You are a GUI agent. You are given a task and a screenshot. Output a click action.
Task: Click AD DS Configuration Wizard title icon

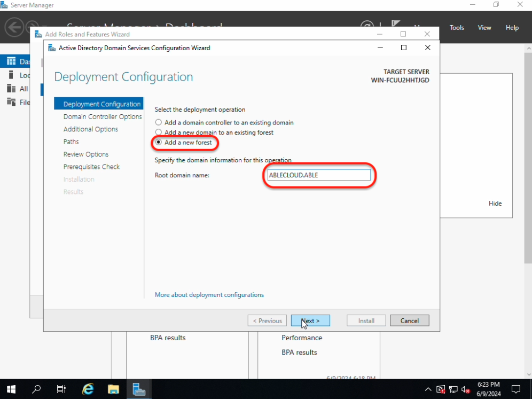coord(52,48)
